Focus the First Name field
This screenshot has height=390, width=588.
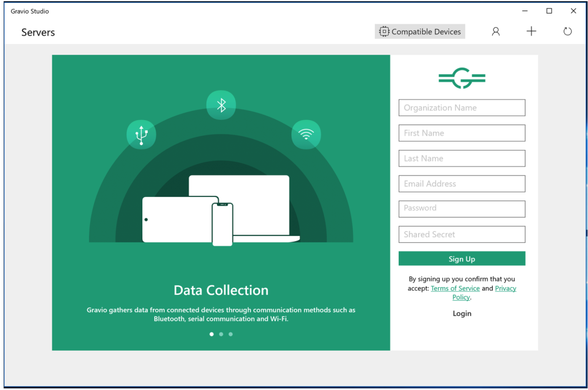point(462,133)
